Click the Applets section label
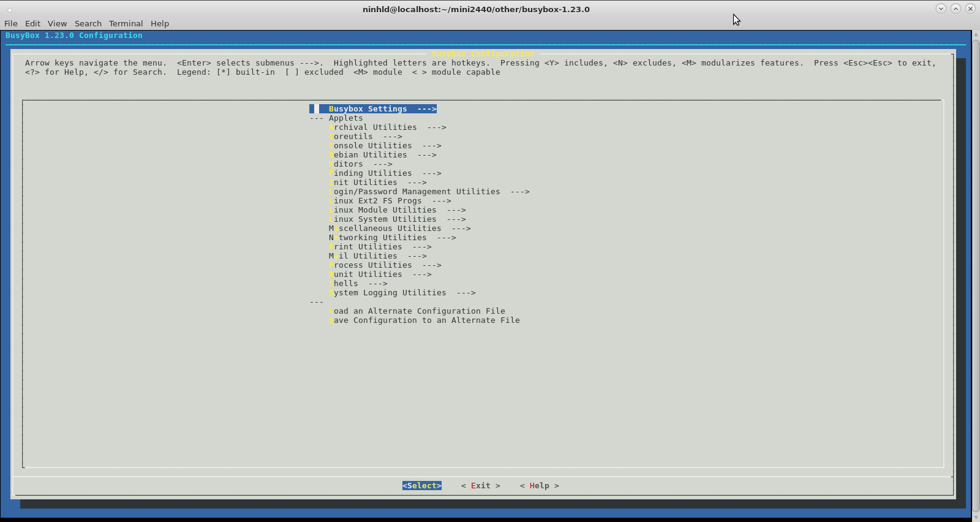 pos(346,118)
